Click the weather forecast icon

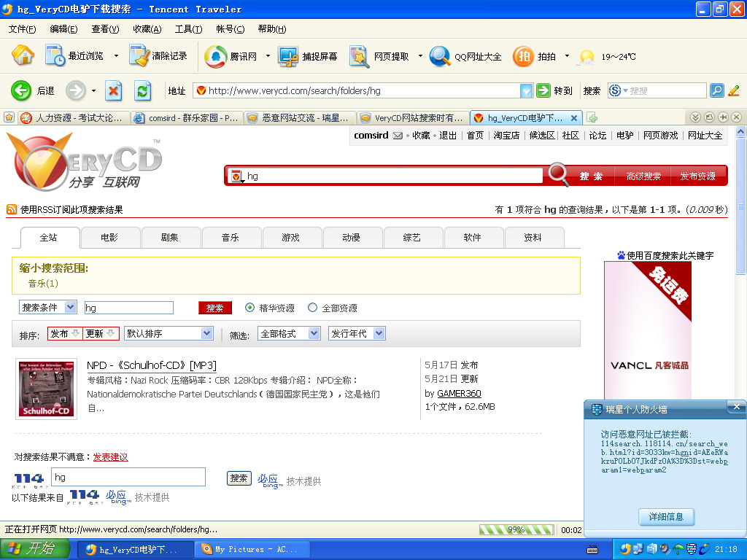[x=587, y=57]
